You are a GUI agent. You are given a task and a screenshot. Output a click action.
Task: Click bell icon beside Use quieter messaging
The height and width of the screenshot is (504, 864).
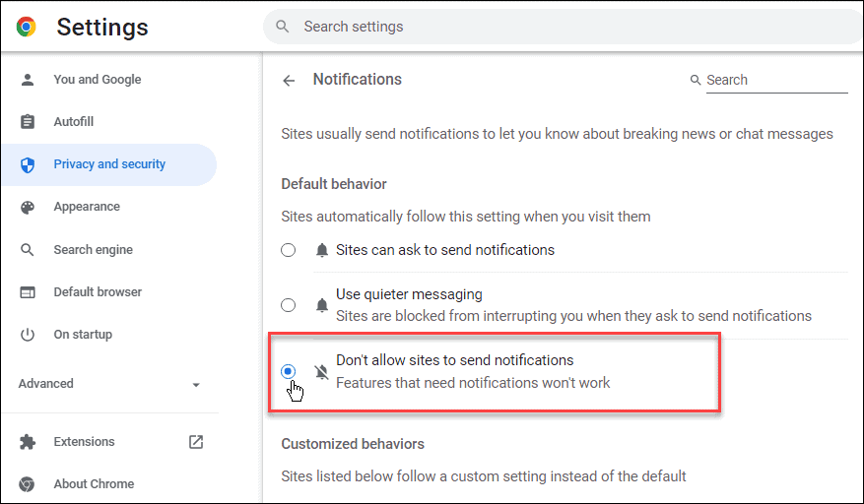point(322,305)
